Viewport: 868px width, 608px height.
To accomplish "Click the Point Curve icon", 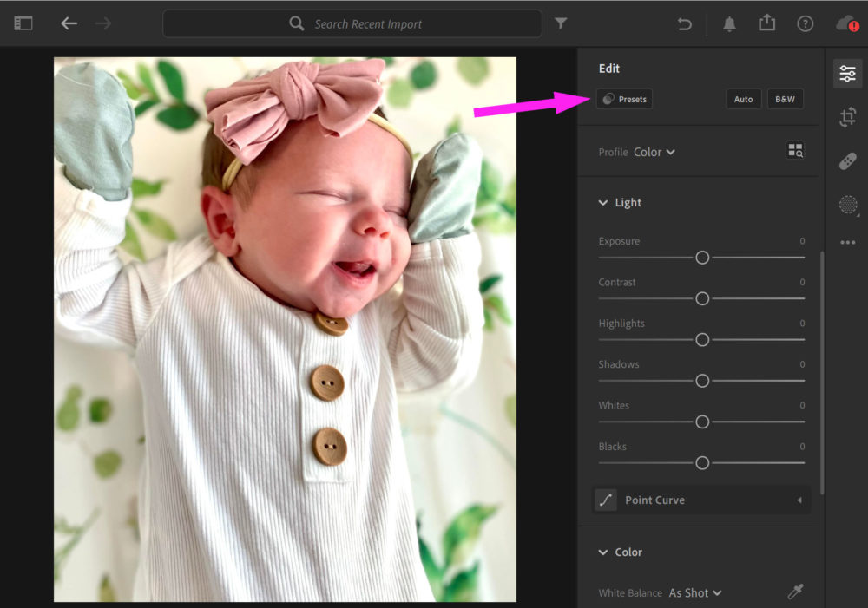I will 606,500.
